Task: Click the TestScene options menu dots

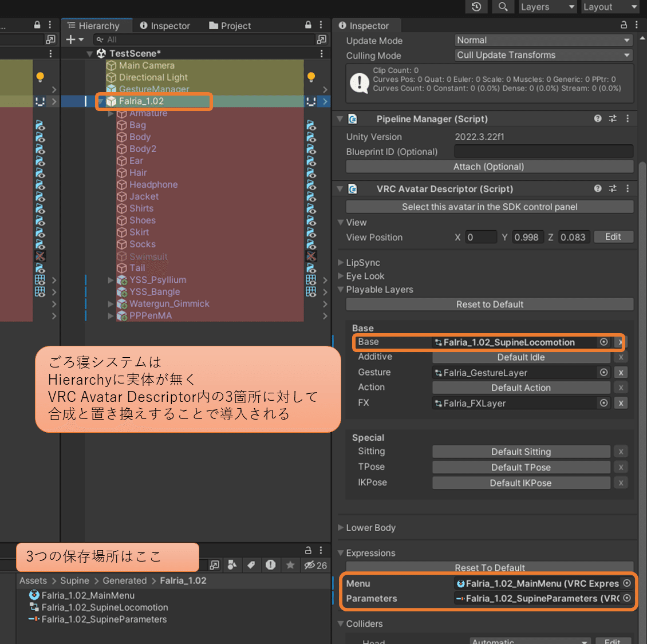Action: (321, 54)
